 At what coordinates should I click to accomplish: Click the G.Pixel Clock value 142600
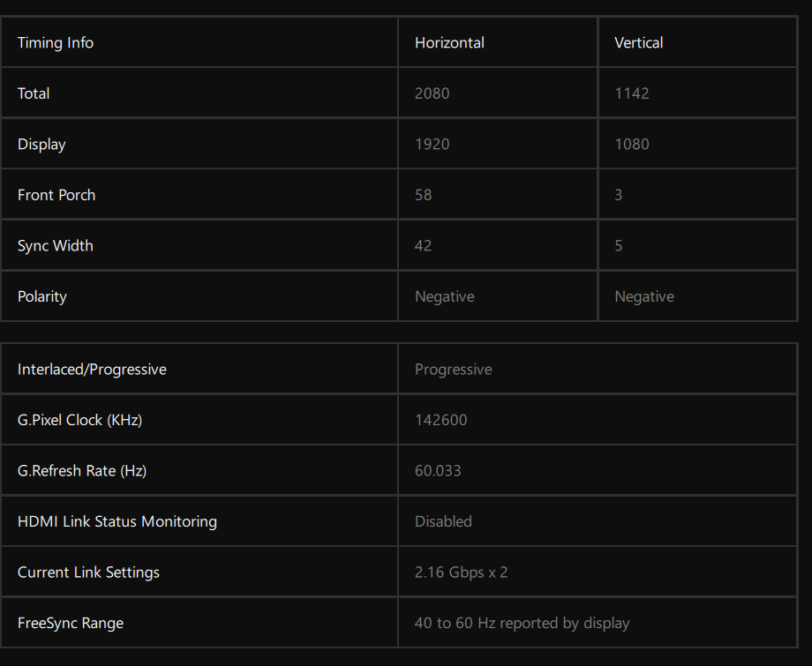click(441, 420)
